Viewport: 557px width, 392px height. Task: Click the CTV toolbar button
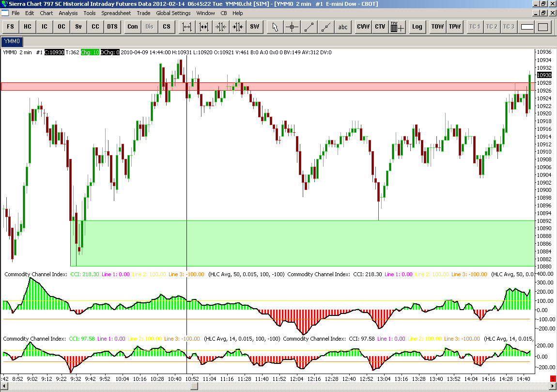(380, 27)
